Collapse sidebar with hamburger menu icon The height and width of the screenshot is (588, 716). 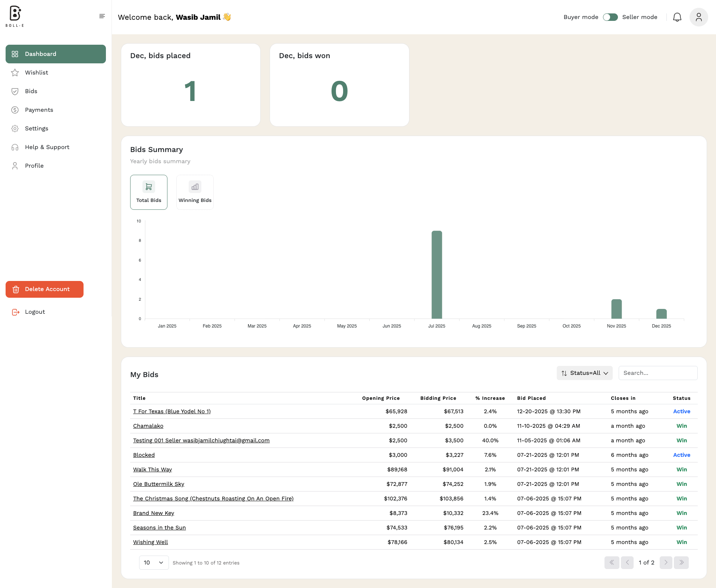pyautogui.click(x=102, y=16)
